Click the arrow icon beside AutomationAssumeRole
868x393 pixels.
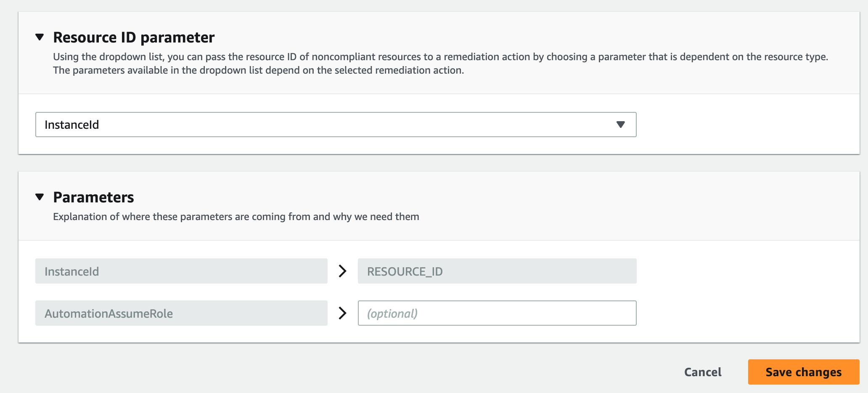343,313
